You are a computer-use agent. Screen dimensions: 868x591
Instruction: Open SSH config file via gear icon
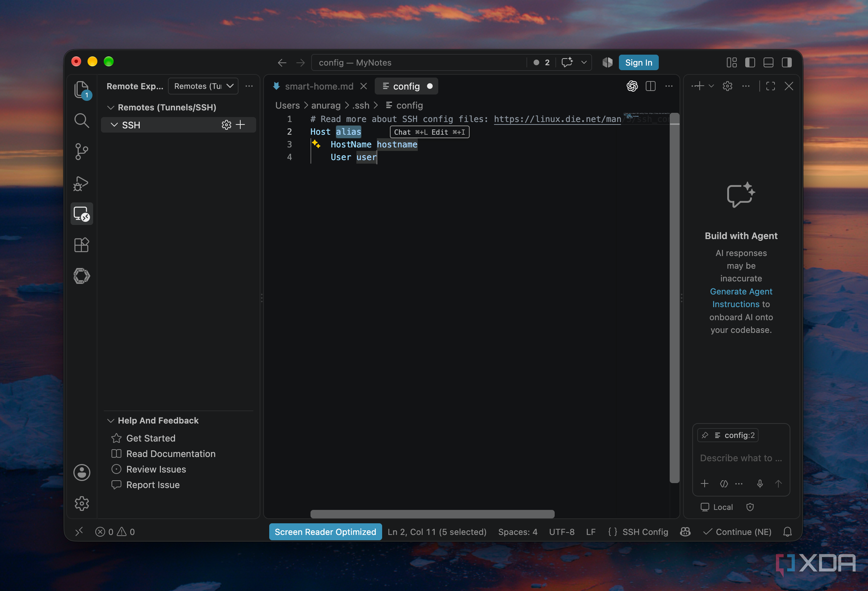click(226, 125)
